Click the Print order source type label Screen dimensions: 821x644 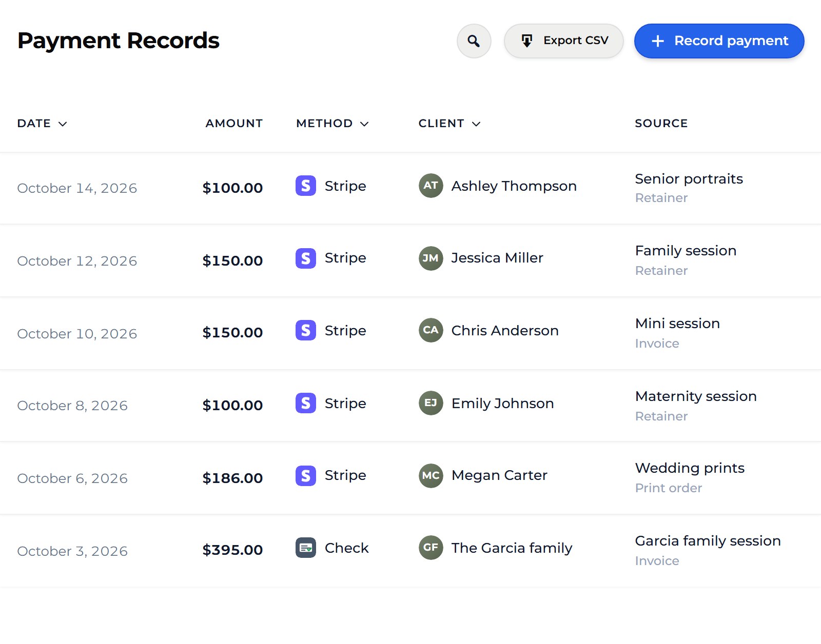pyautogui.click(x=668, y=488)
